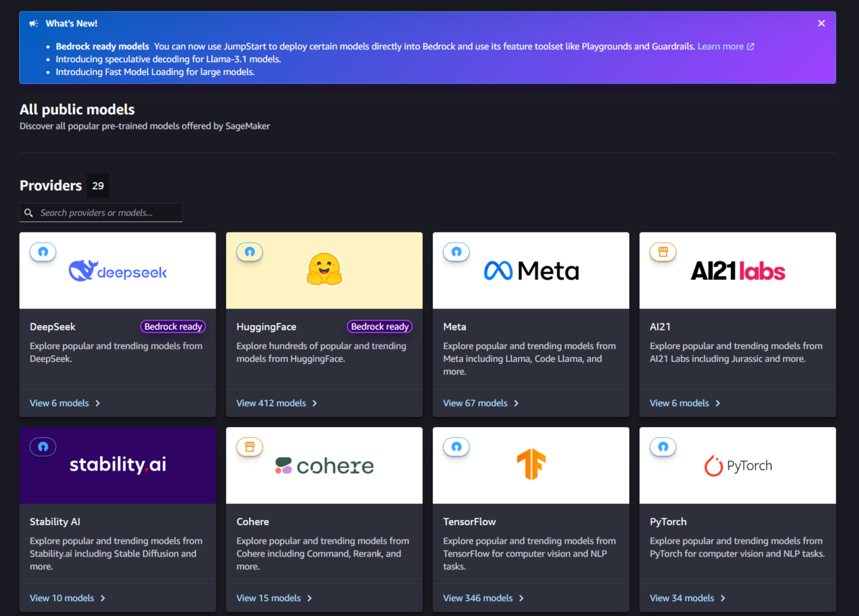Image resolution: width=859 pixels, height=616 pixels.
Task: Click the speculative decoding for Llama-3.1 bullet
Action: pos(168,59)
